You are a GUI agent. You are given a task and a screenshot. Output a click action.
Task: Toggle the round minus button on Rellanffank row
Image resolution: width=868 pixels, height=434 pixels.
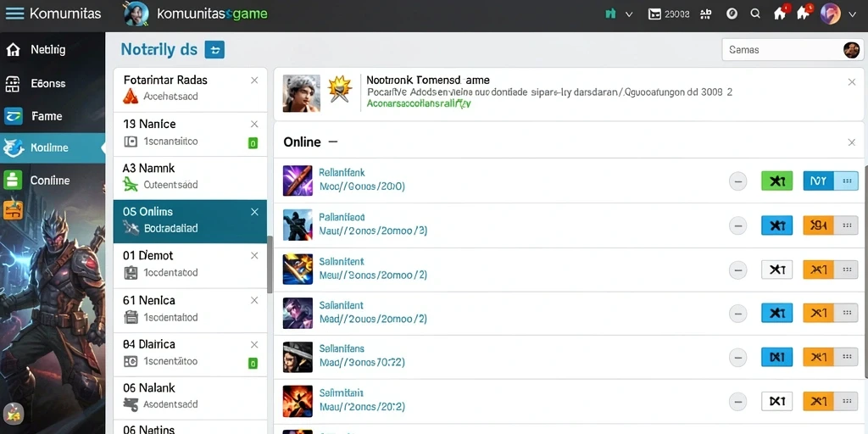coord(737,181)
